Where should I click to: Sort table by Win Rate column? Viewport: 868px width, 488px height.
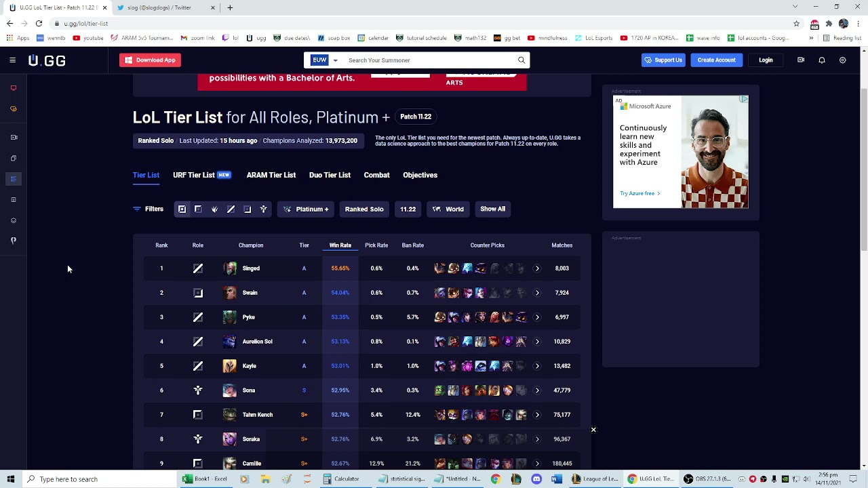click(x=340, y=245)
